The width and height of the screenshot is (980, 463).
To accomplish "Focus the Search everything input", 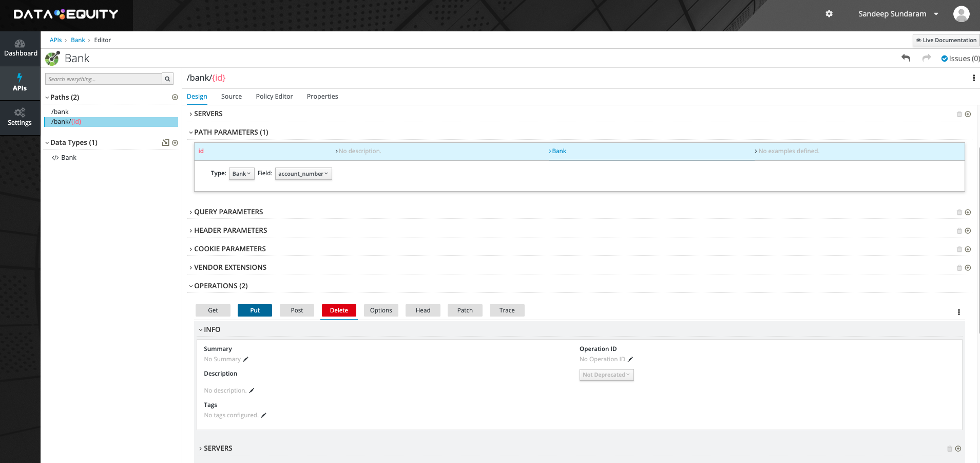I will pos(104,79).
